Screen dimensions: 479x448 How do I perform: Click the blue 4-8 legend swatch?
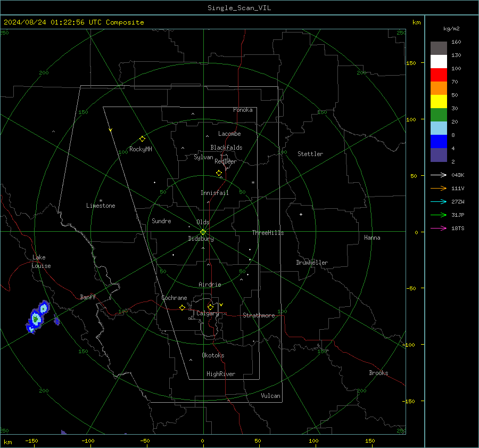point(439,142)
